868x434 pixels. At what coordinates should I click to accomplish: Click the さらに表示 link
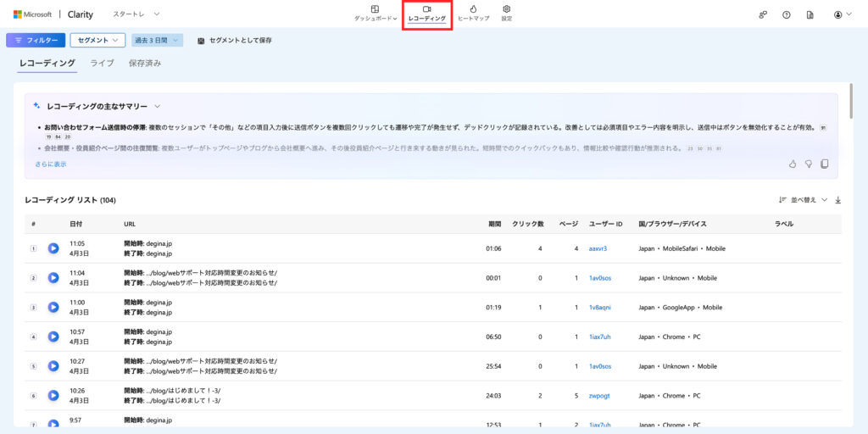point(50,164)
